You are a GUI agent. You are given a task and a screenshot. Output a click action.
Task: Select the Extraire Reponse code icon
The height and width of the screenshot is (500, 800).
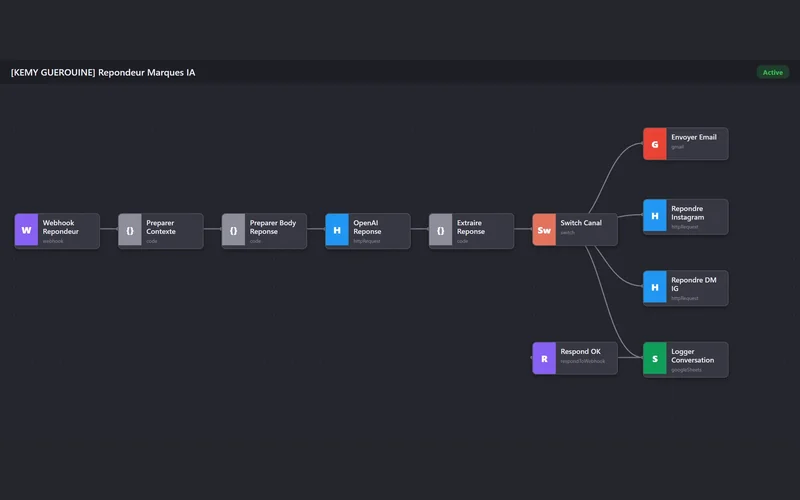pyautogui.click(x=441, y=230)
